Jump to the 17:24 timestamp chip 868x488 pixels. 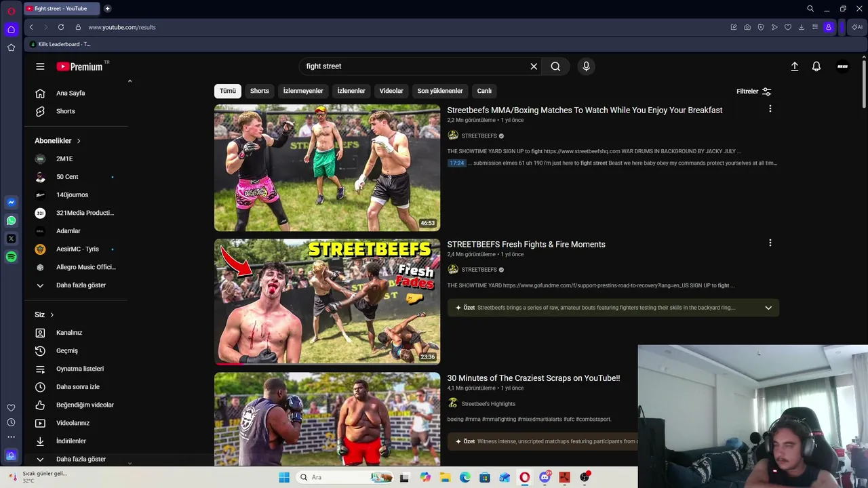pyautogui.click(x=456, y=163)
